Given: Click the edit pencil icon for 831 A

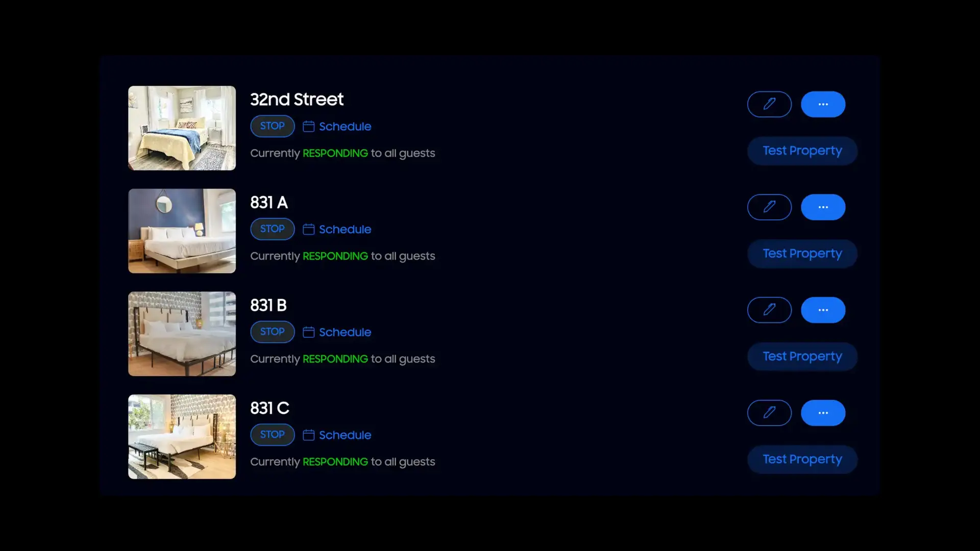Looking at the screenshot, I should coord(769,207).
